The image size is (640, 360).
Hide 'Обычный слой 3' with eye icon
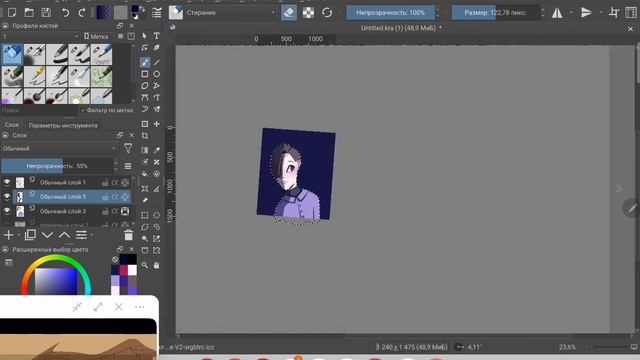7,211
